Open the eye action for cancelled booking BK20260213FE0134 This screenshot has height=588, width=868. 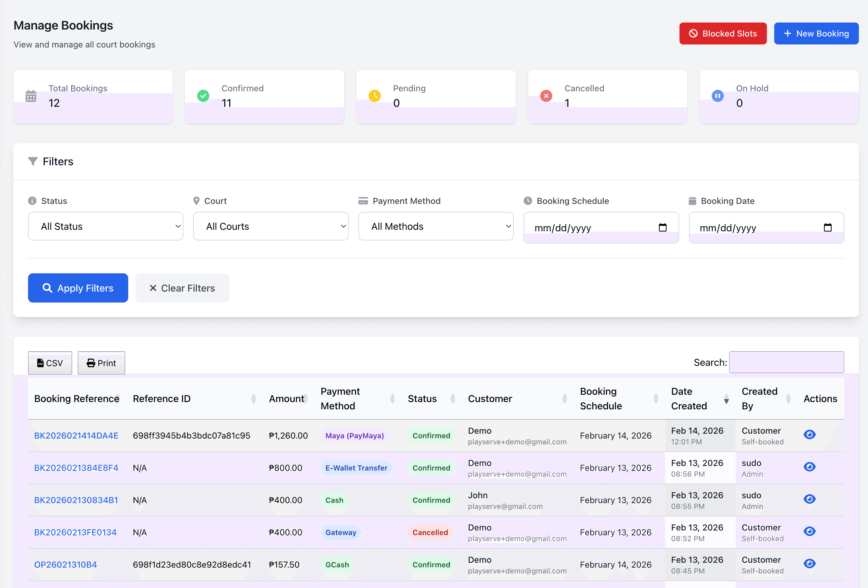810,532
